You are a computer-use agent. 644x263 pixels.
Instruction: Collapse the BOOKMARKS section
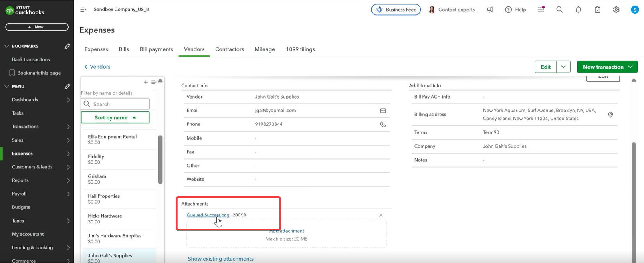pos(6,46)
